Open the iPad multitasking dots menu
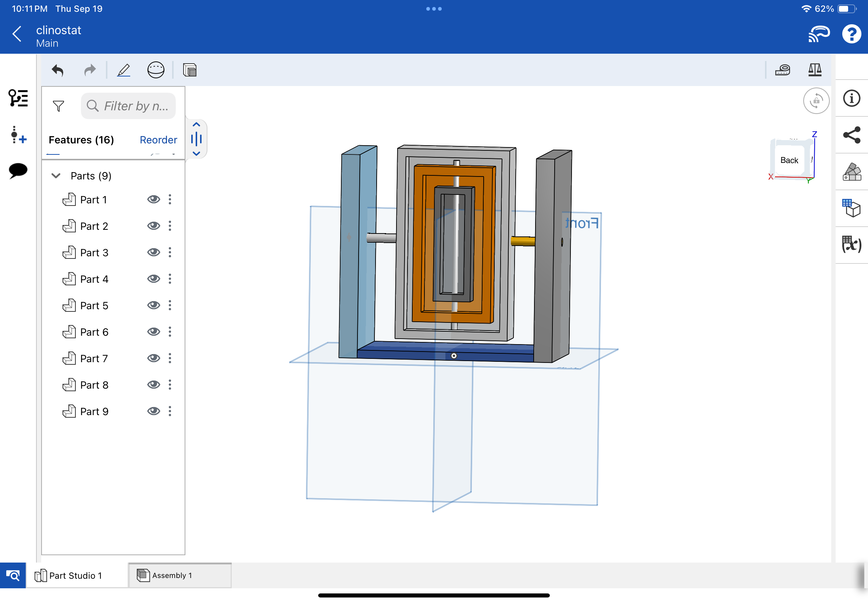The width and height of the screenshot is (868, 603). click(x=434, y=9)
